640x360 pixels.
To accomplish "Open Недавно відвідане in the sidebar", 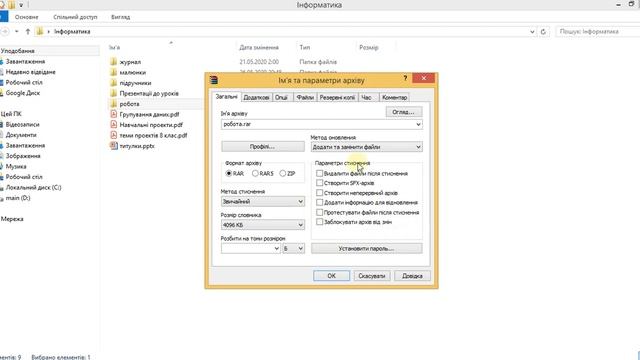I will [x=30, y=72].
